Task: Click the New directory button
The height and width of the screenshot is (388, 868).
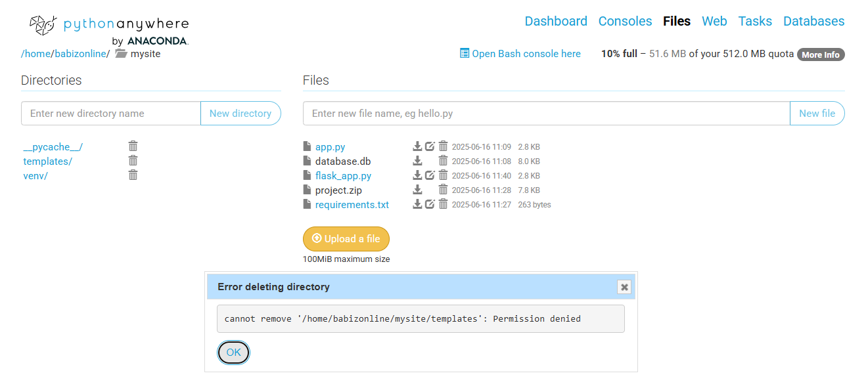Action: coord(240,114)
